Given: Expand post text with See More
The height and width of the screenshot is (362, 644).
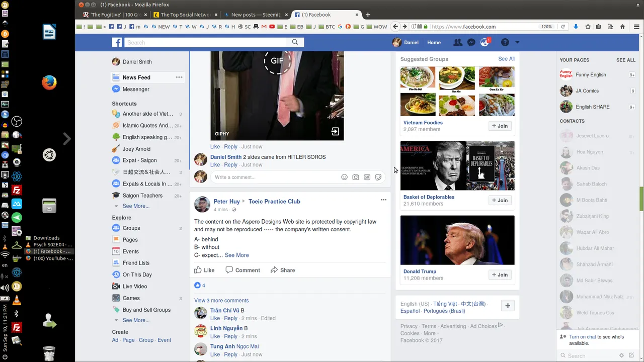Looking at the screenshot, I should [236, 255].
